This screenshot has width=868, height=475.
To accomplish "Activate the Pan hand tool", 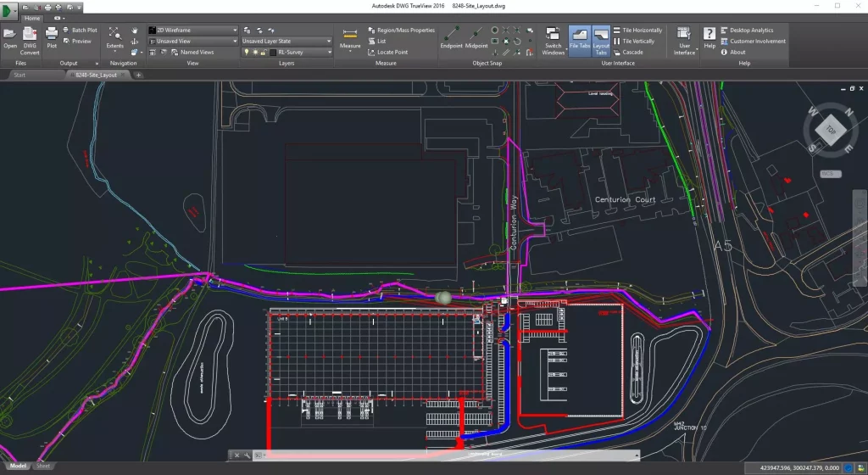I will 135,31.
